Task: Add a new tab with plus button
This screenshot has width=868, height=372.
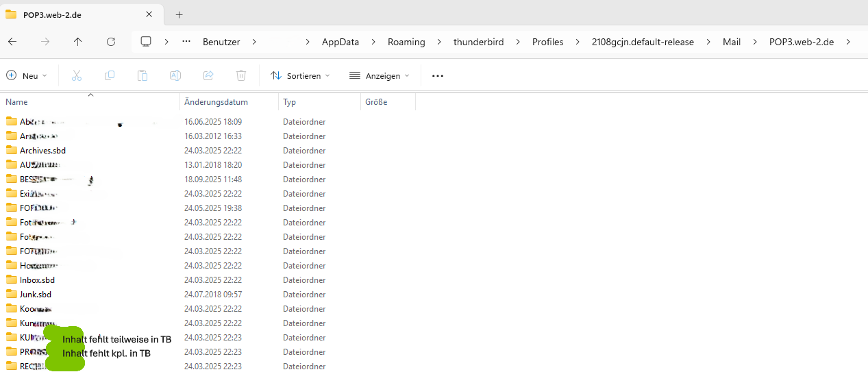Action: tap(179, 14)
